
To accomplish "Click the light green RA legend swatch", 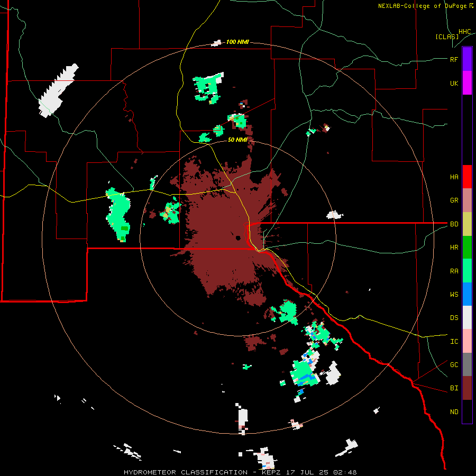I will point(467,271).
